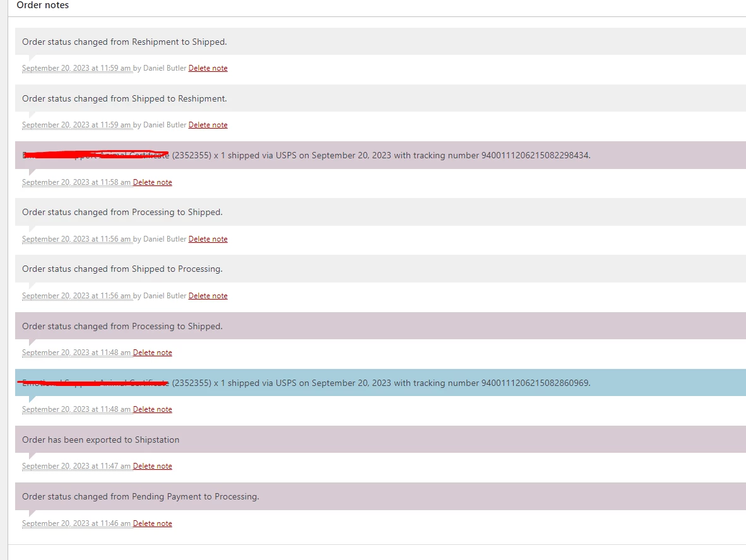Screen dimensions: 746x560
Task: Delete the 'Shipped to Reshipment' status note
Action: point(208,125)
